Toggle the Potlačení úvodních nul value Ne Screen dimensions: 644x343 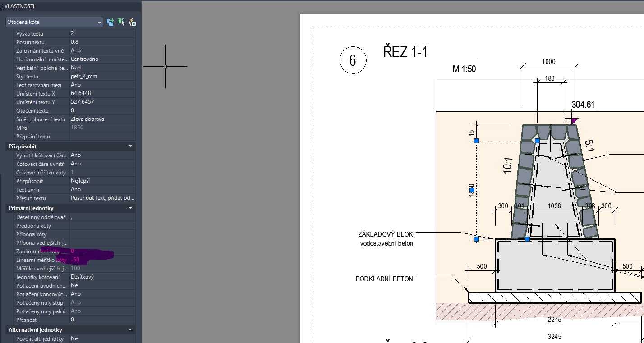tap(102, 285)
